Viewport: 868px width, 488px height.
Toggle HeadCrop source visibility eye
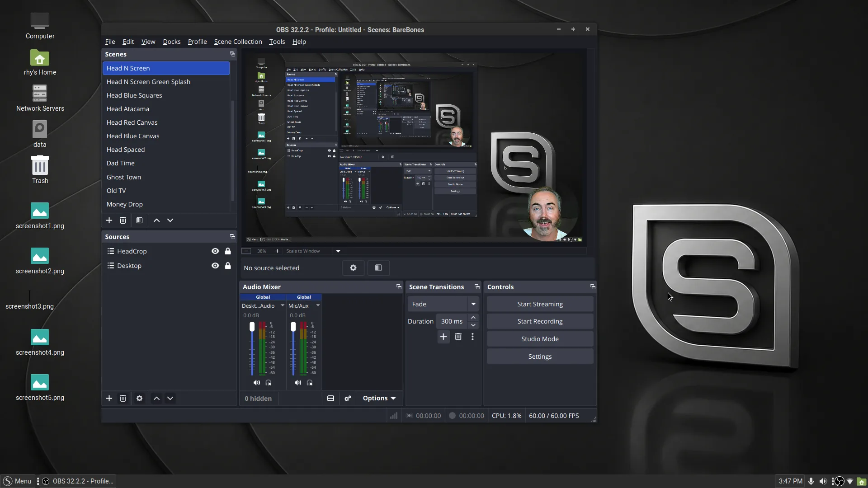[215, 251]
